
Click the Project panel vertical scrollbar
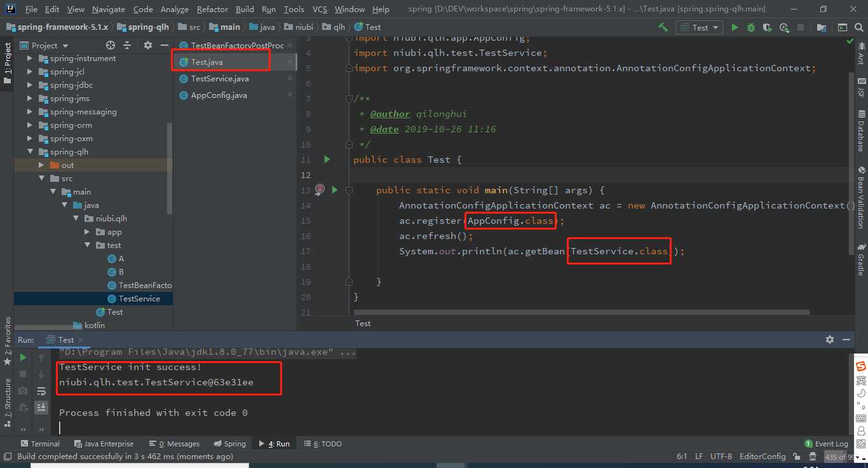(x=170, y=169)
